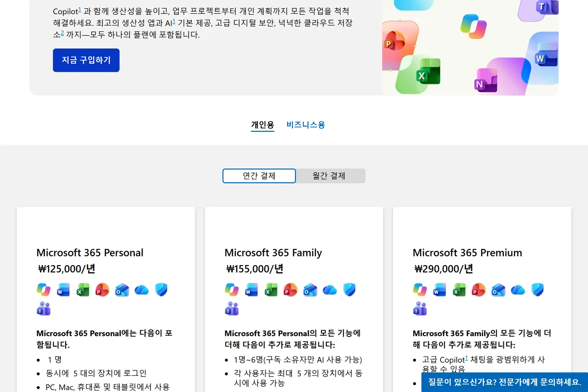Viewport: 588px width, 392px height.
Task: Click the 지금 구입하기 button
Action: tap(86, 60)
